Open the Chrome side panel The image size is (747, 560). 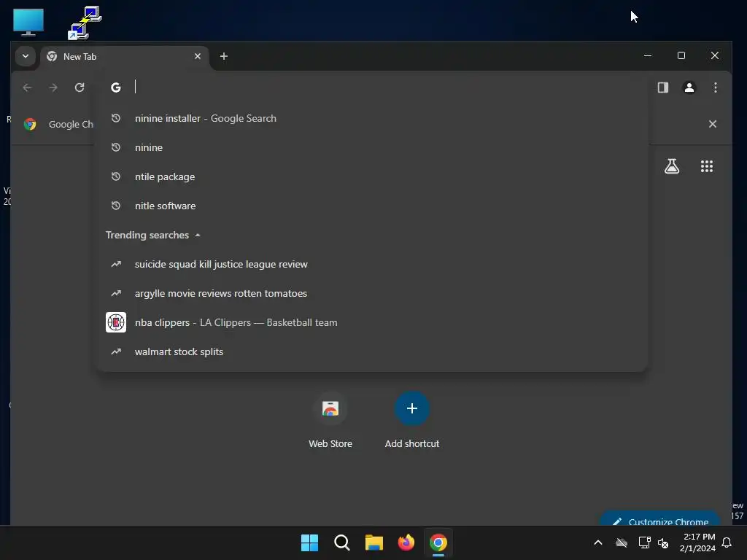pyautogui.click(x=662, y=87)
